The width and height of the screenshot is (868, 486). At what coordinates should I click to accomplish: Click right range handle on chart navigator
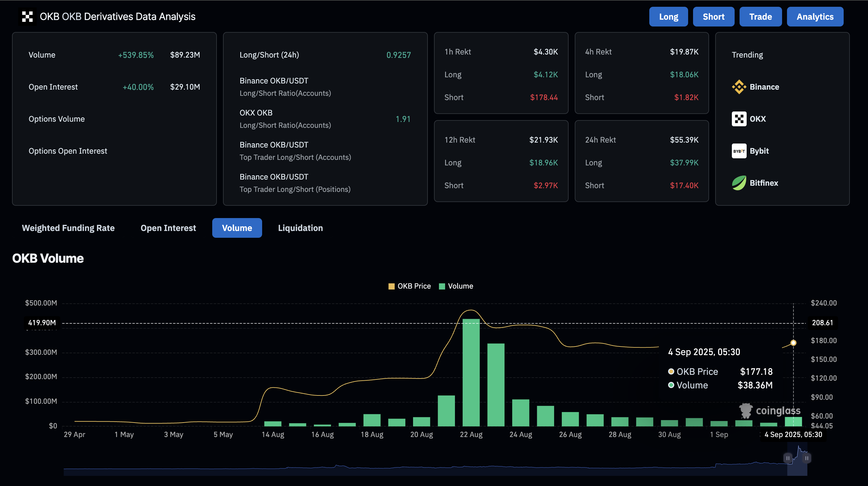click(807, 458)
